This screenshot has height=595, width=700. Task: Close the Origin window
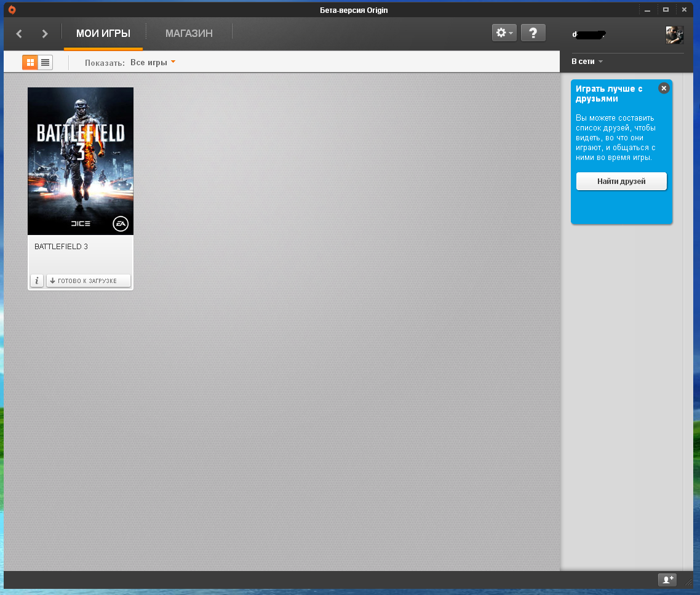pos(684,10)
